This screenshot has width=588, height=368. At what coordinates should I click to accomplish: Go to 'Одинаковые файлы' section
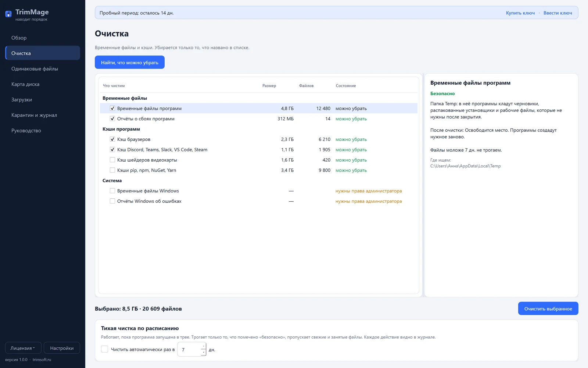43,69
